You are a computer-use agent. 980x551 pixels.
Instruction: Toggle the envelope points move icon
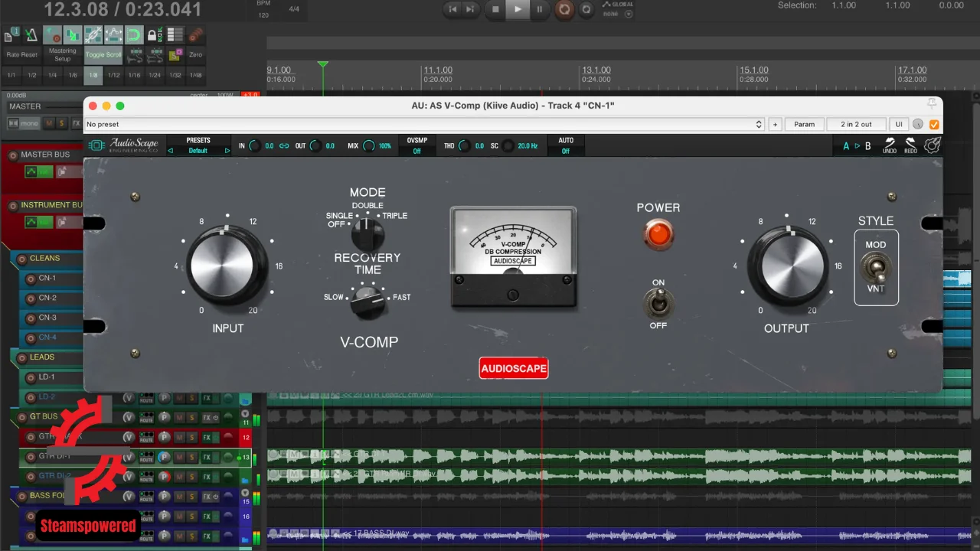click(114, 34)
